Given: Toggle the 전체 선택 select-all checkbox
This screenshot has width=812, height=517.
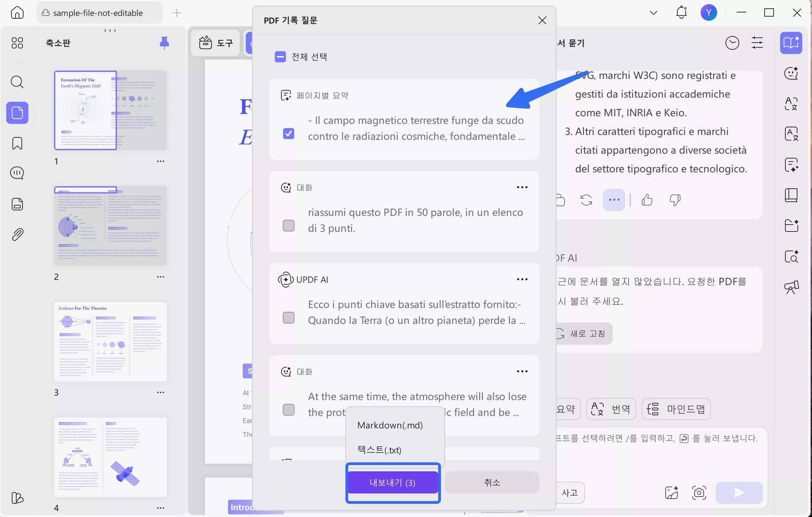Looking at the screenshot, I should pyautogui.click(x=280, y=56).
